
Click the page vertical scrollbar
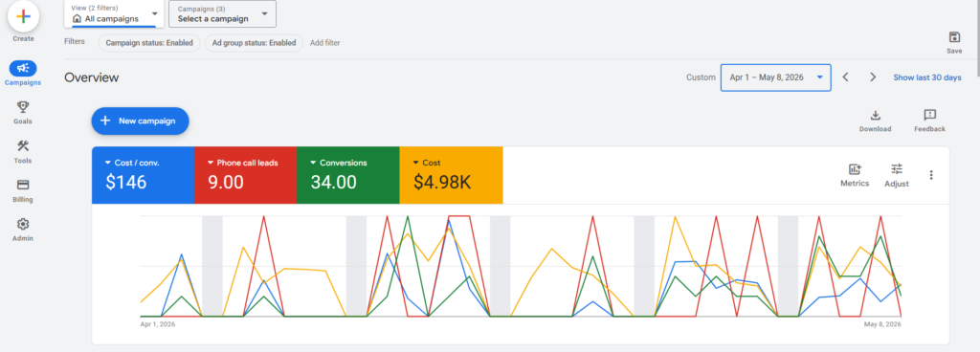977,37
